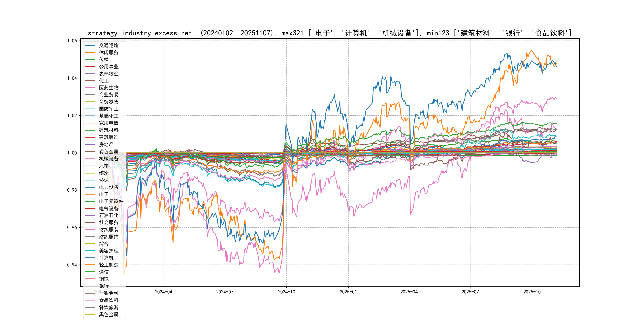Click the 2024-10 x-axis tick label
Image resolution: width=644 pixels, height=322 pixels.
coord(286,292)
